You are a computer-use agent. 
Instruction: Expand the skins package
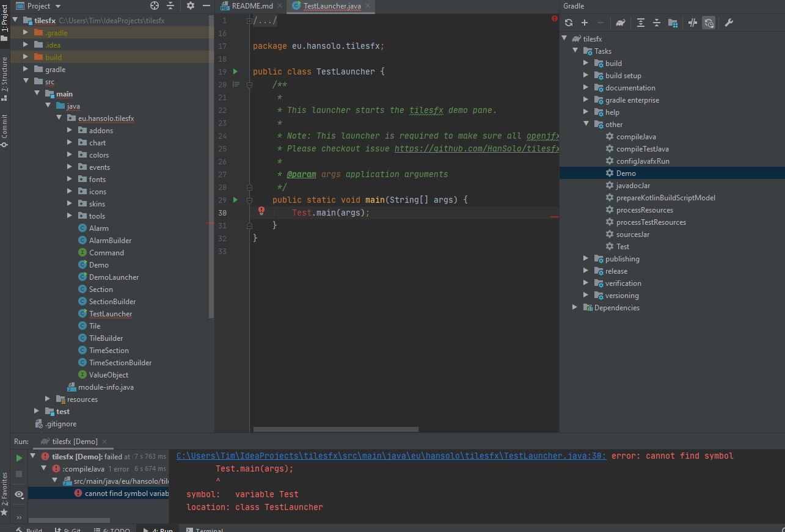[69, 204]
